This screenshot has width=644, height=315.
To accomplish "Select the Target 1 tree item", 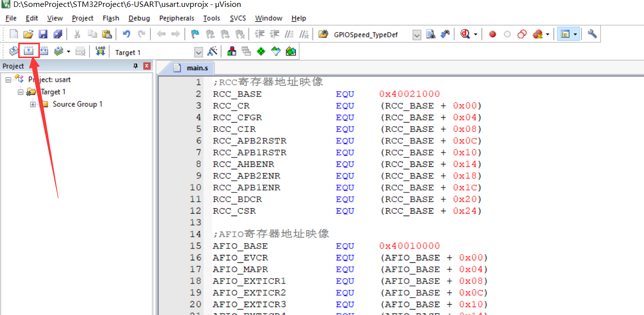I will coord(53,92).
